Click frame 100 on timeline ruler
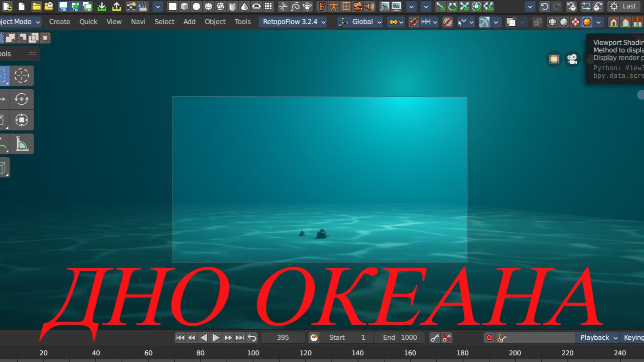This screenshot has height=362, width=644. [x=253, y=353]
